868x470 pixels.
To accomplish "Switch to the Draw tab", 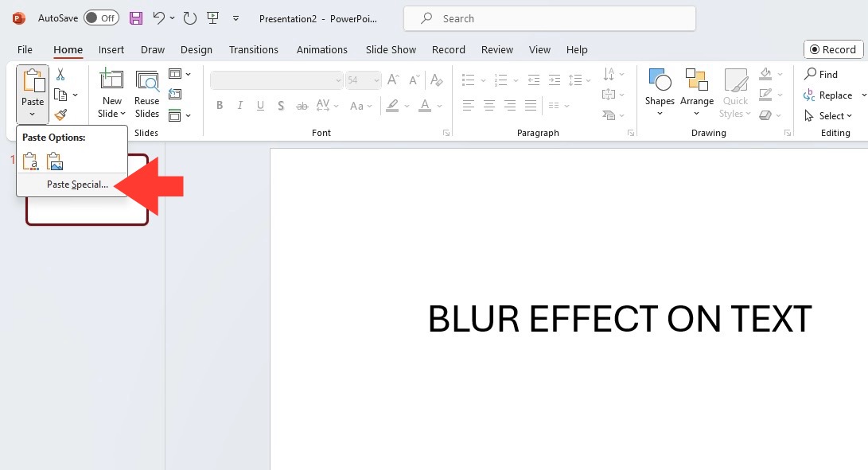I will tap(153, 50).
